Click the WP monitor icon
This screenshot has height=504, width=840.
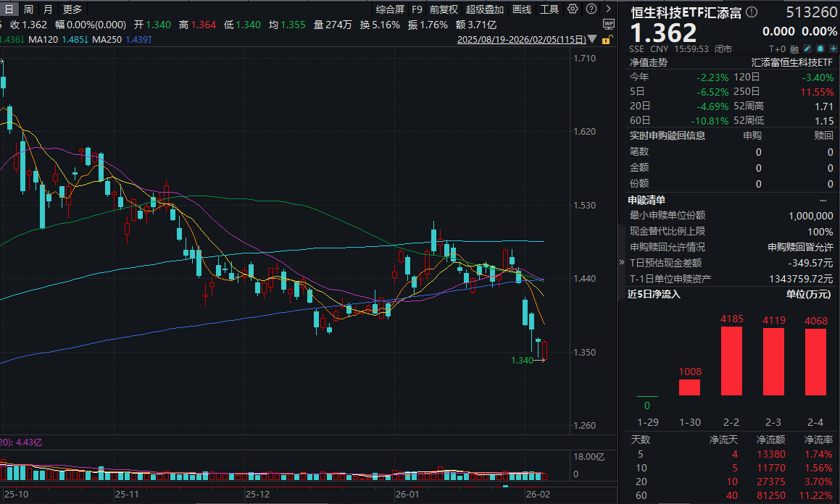(608, 24)
